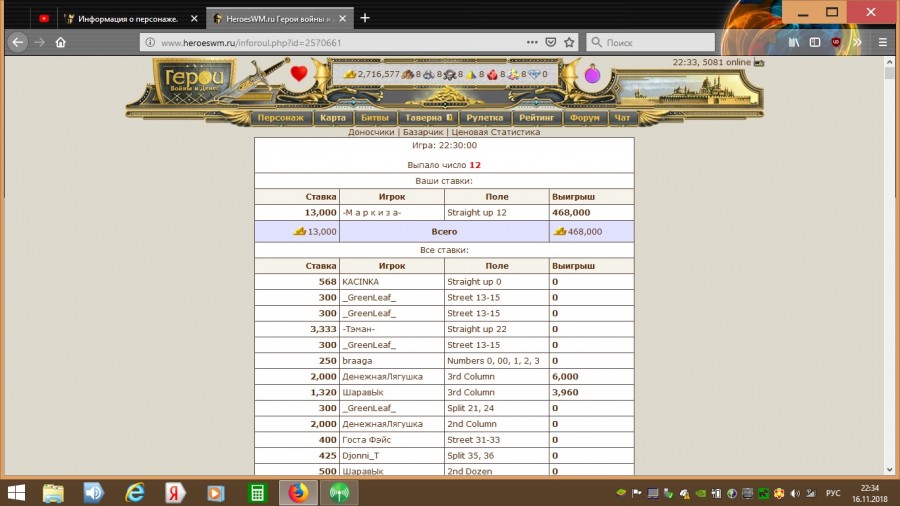This screenshot has height=506, width=900.
Task: Open the Ценовая Статистика link
Action: (x=495, y=132)
